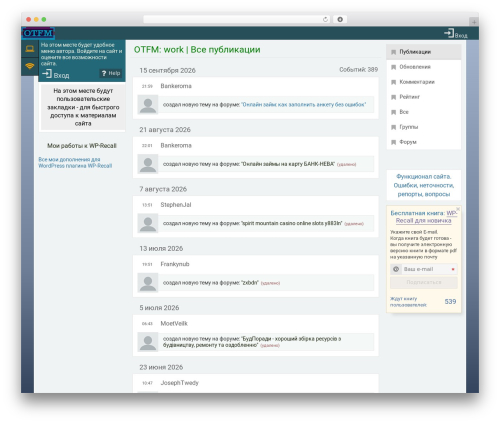The height and width of the screenshot is (423, 500).
Task: Click the flag icon beside Комментарии
Action: tap(393, 82)
